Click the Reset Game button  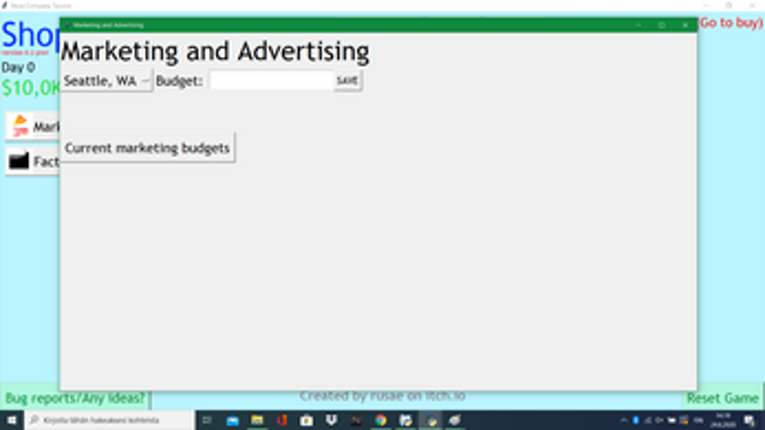coord(723,398)
